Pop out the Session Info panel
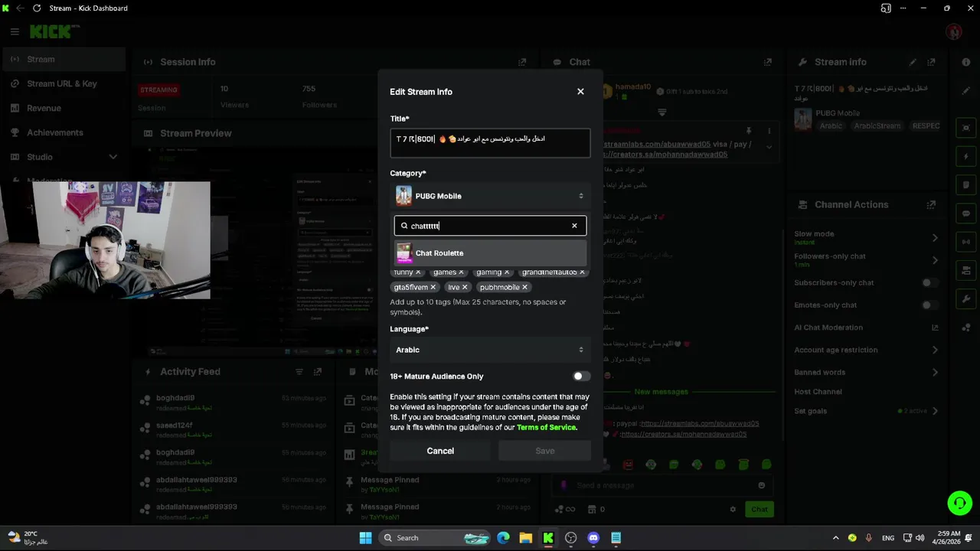The height and width of the screenshot is (551, 980). point(522,62)
